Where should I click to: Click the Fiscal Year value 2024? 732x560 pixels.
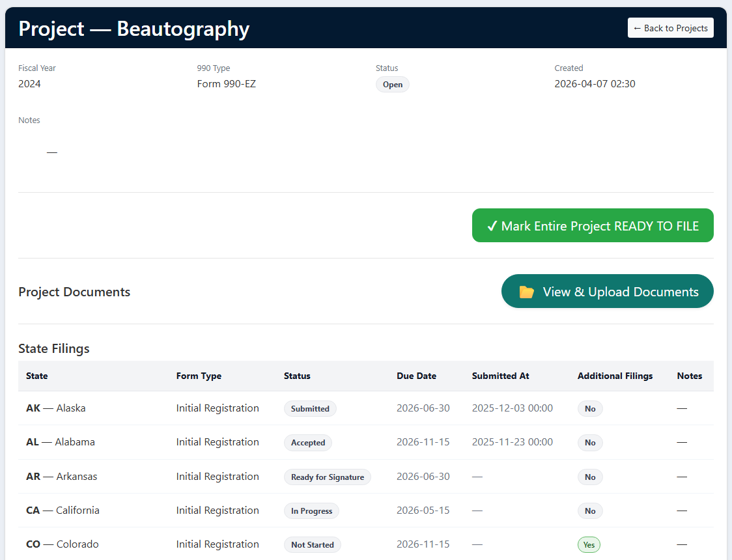[29, 84]
